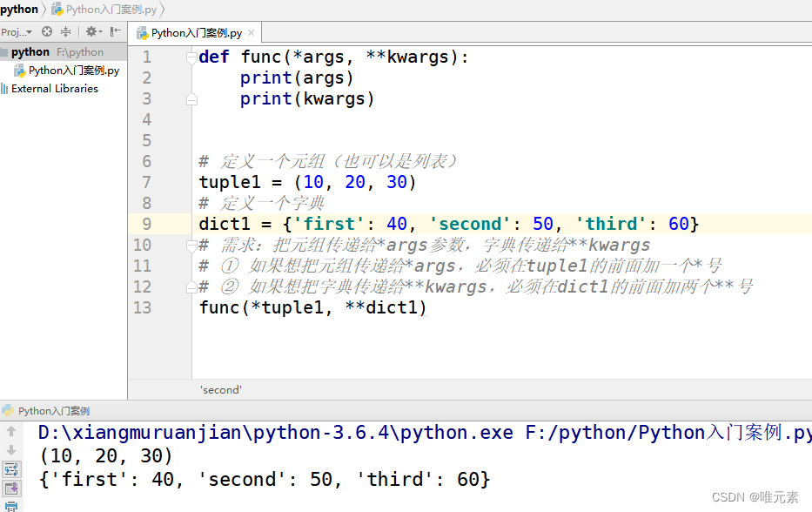Click Up the Stack Trace arrow in console
Screen dimensions: 812x512
click(10, 433)
